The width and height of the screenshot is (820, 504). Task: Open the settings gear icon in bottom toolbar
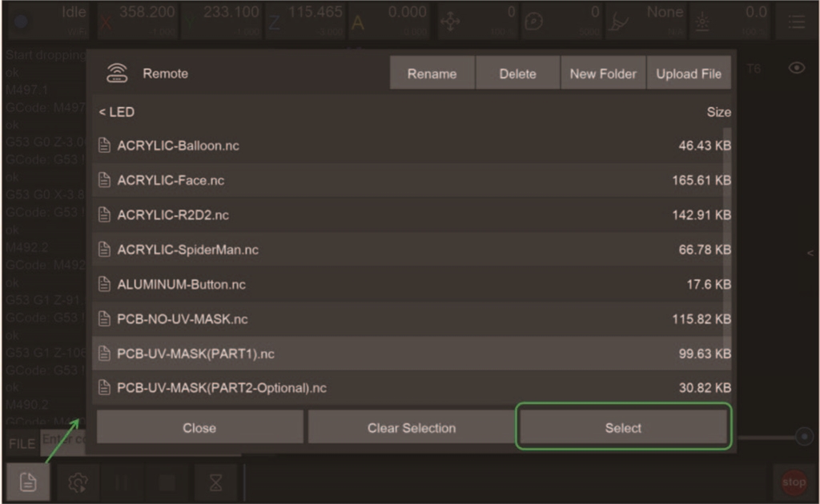[x=78, y=482]
